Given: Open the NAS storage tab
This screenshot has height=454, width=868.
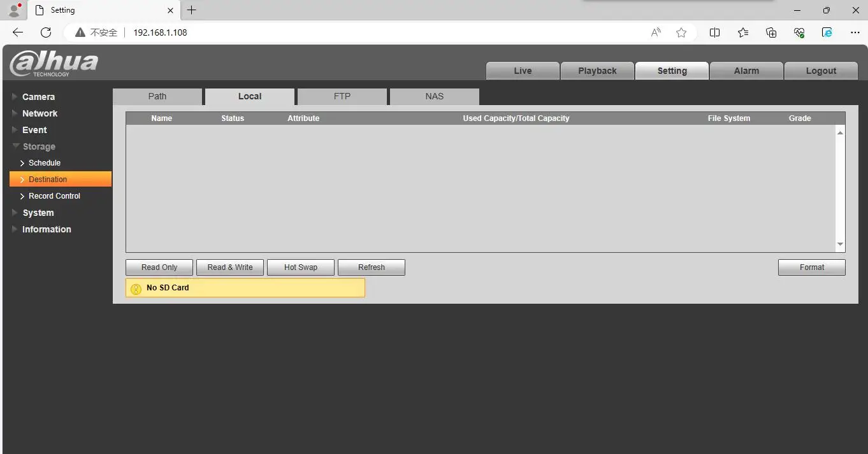Looking at the screenshot, I should [x=435, y=96].
